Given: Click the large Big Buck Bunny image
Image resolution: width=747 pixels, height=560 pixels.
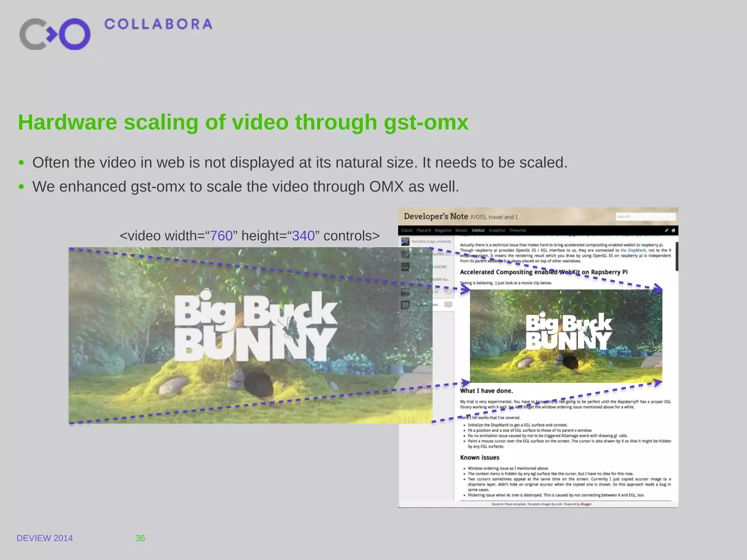Looking at the screenshot, I should [250, 335].
